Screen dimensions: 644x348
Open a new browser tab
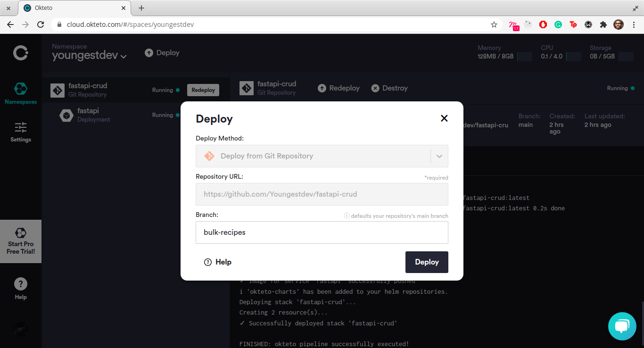click(x=141, y=8)
